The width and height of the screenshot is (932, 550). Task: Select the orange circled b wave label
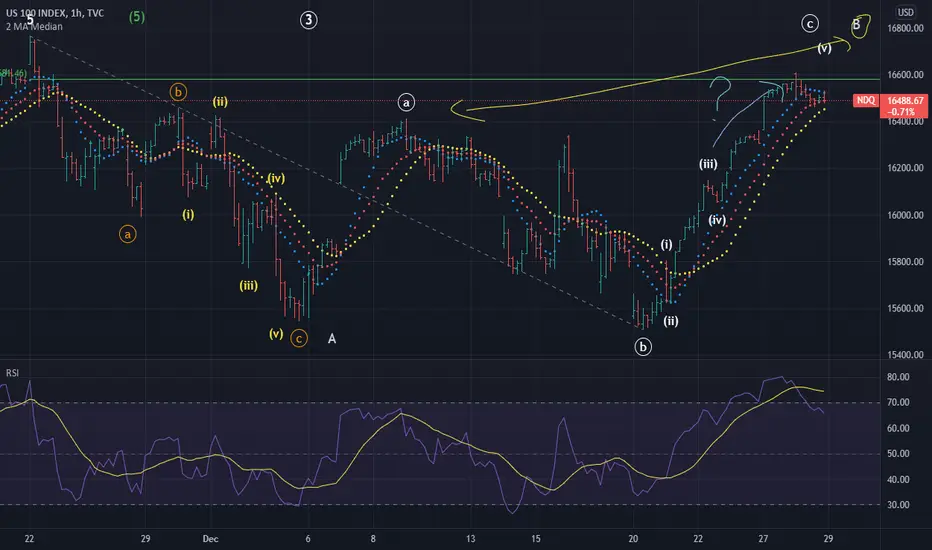178,92
